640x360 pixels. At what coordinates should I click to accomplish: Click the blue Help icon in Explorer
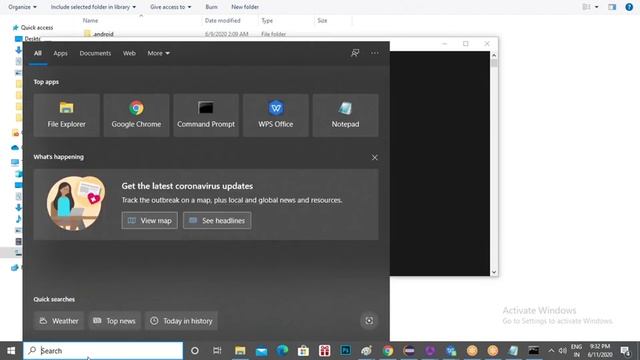(629, 7)
